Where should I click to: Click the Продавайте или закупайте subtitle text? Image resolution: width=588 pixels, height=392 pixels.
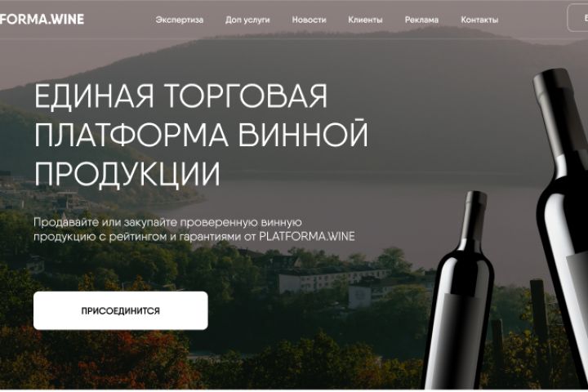pyautogui.click(x=194, y=229)
